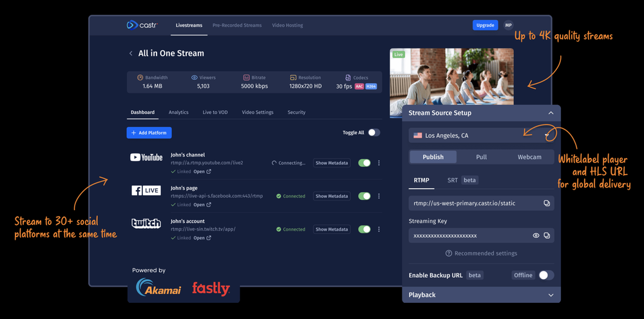Reveal streaming key with eye icon

[536, 236]
